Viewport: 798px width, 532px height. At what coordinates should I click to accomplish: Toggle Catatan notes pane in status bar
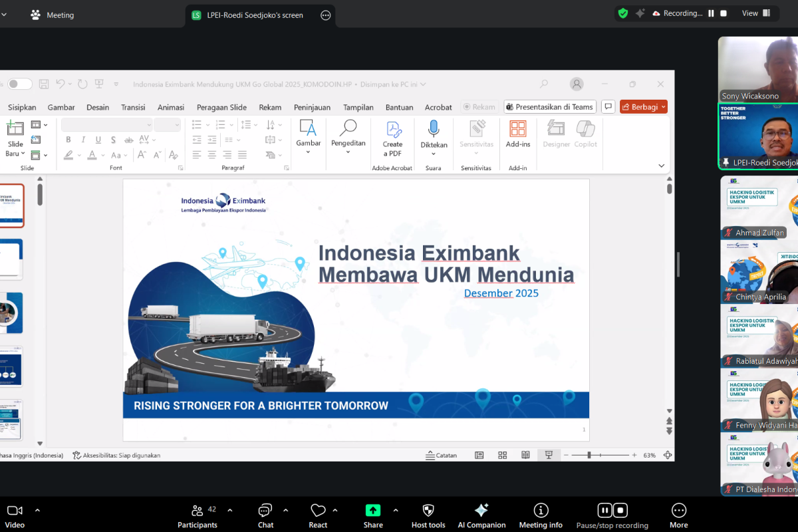click(x=442, y=456)
